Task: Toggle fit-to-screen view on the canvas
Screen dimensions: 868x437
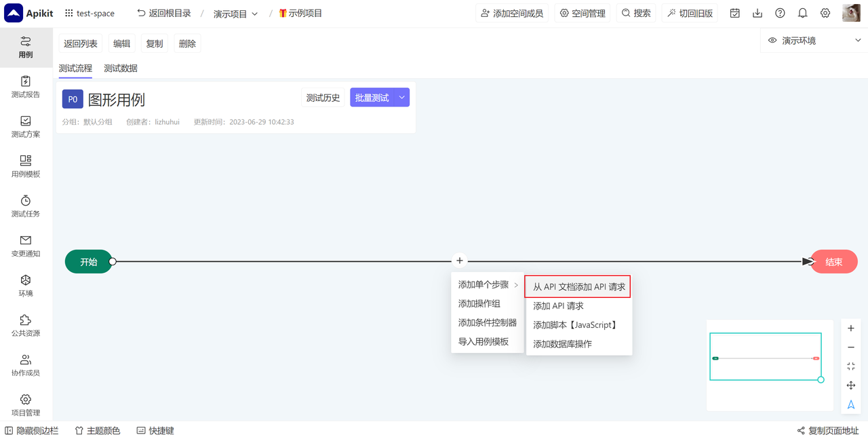Action: pyautogui.click(x=850, y=366)
